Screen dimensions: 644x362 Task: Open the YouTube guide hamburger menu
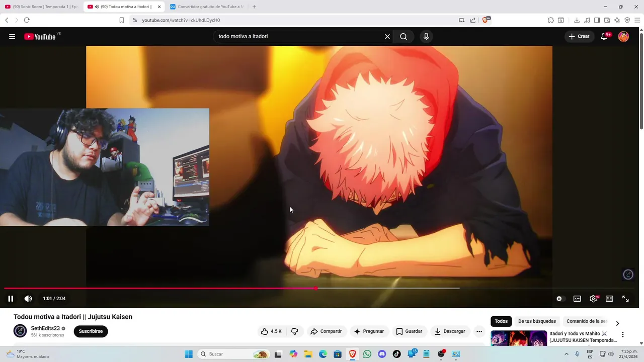(x=12, y=37)
